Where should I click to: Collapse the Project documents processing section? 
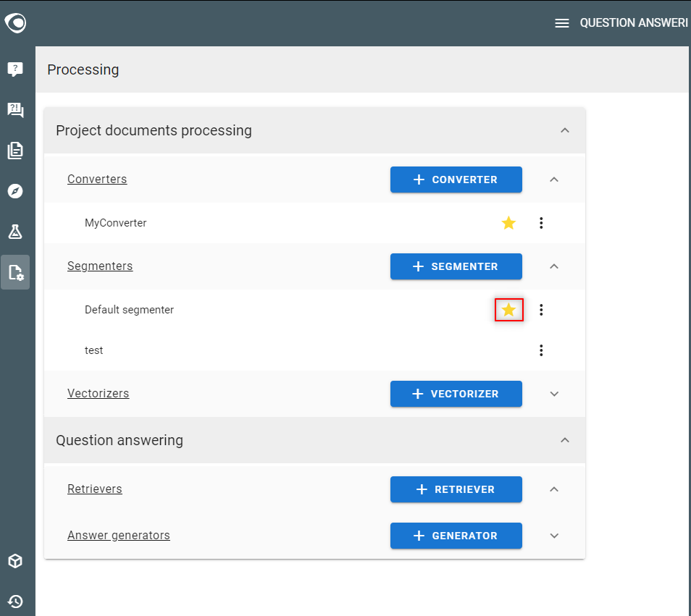[x=565, y=130]
